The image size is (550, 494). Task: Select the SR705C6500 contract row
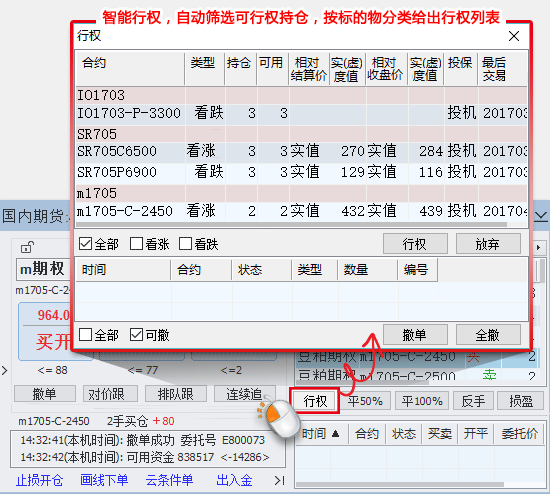click(302, 152)
